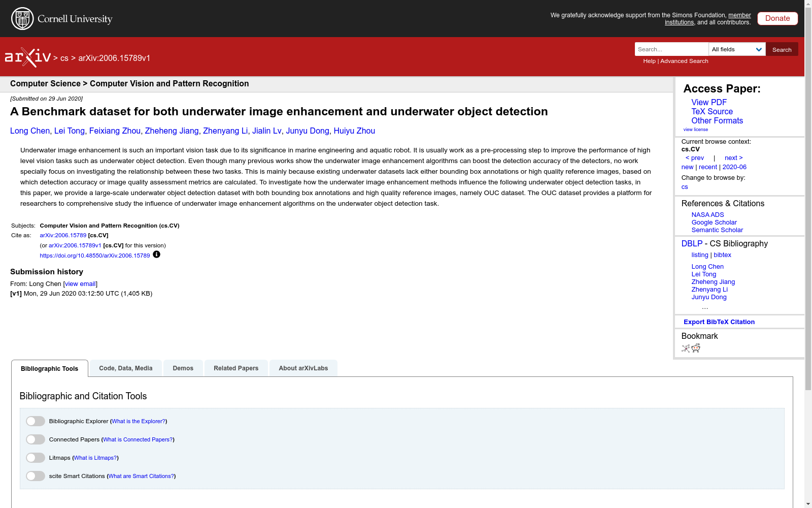Open What is Litmaps? link
This screenshot has width=812, height=508.
point(95,458)
